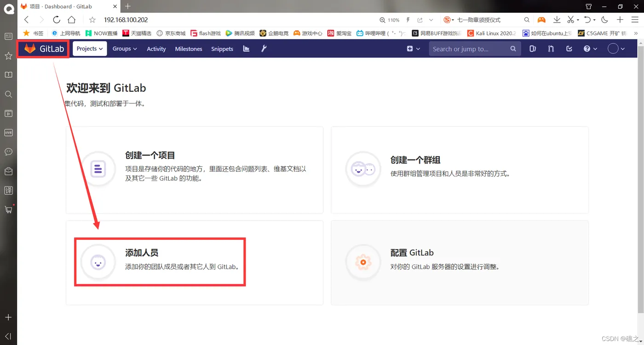Open the scissors screenshot tool

[570, 20]
